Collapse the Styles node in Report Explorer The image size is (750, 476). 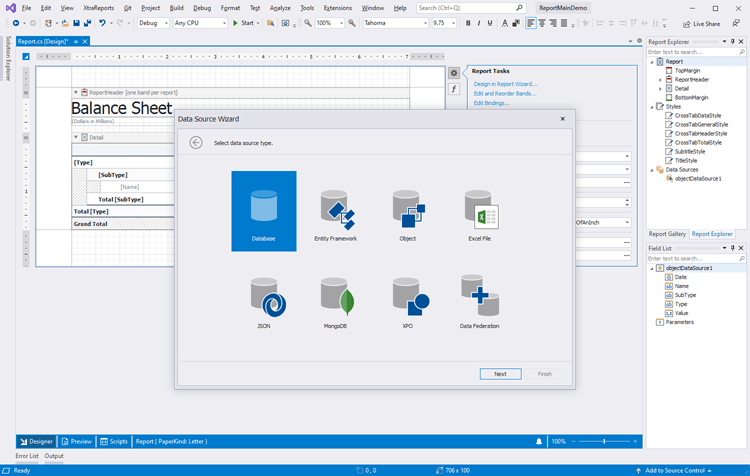(653, 106)
